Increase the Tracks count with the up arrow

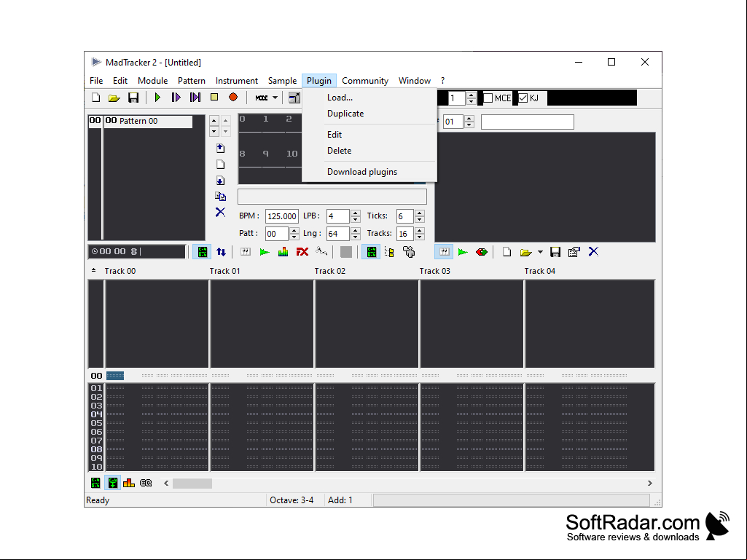pos(419,230)
